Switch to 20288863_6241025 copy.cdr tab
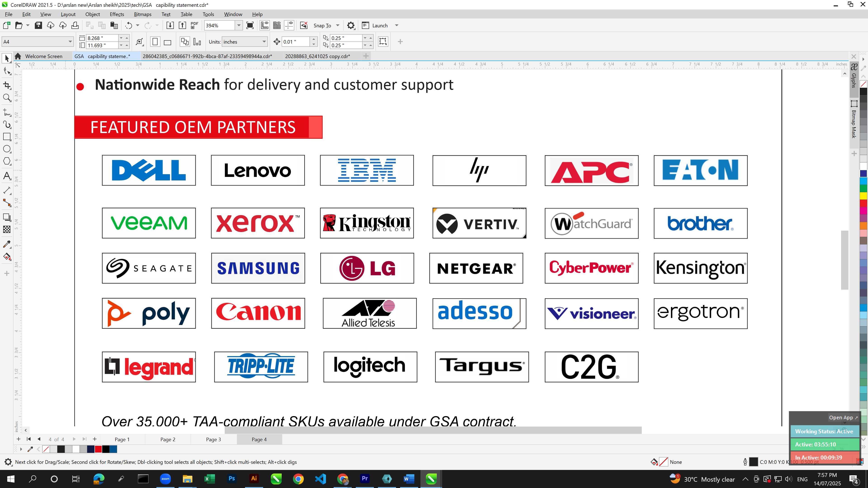This screenshot has width=868, height=488. click(x=317, y=56)
